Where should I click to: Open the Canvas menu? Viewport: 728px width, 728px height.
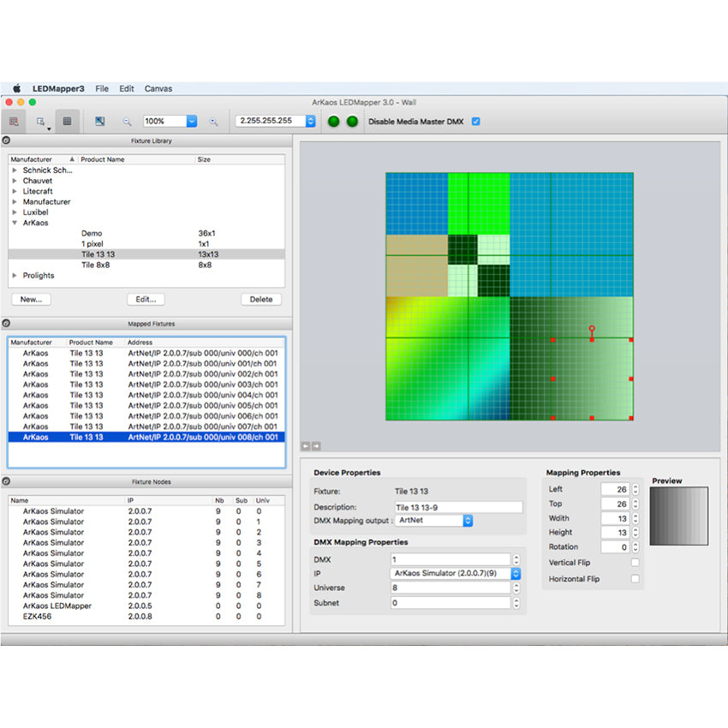158,88
